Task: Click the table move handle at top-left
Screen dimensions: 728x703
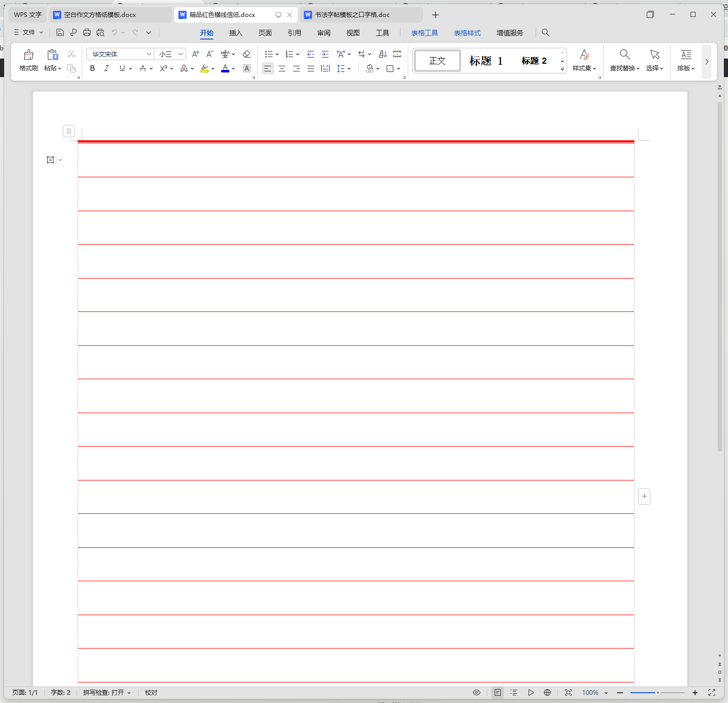Action: (x=69, y=131)
